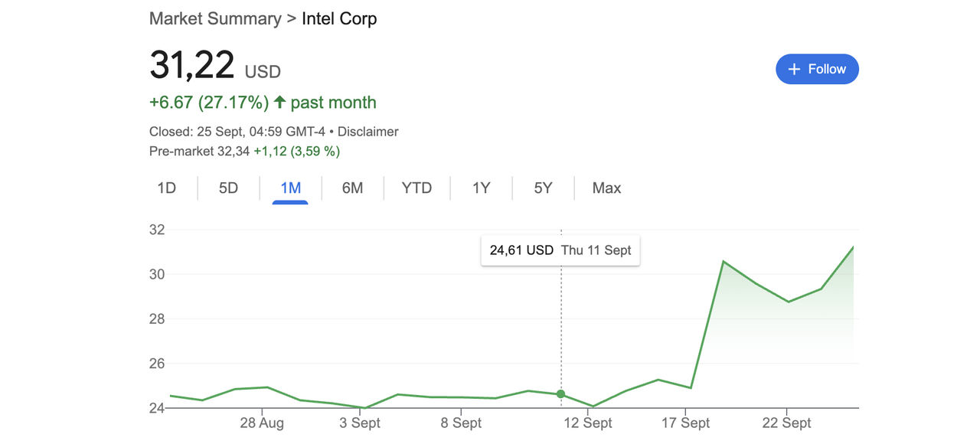Switch to the 1Y chart view
980x444 pixels.
point(481,188)
